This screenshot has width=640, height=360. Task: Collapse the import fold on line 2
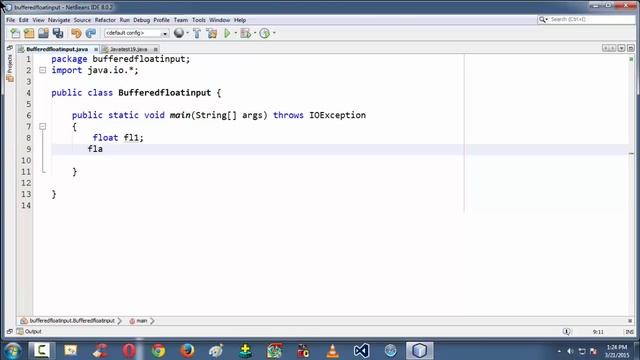click(42, 70)
